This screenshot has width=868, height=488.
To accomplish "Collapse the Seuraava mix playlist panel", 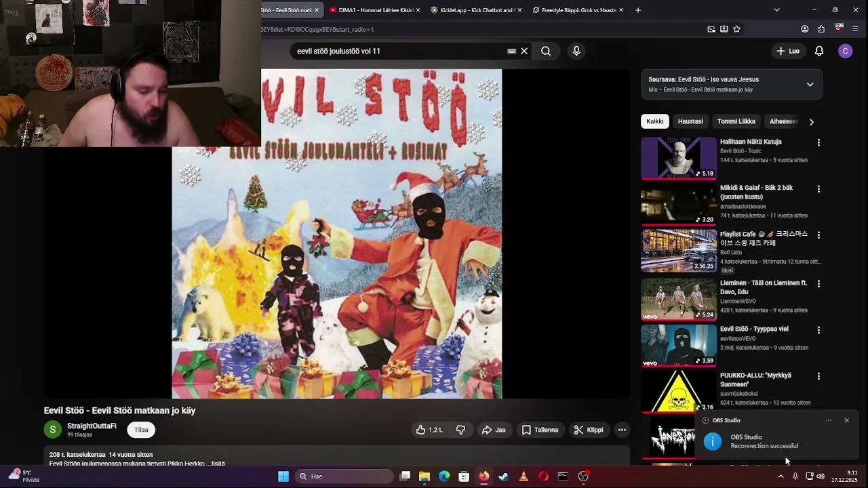I will [810, 85].
